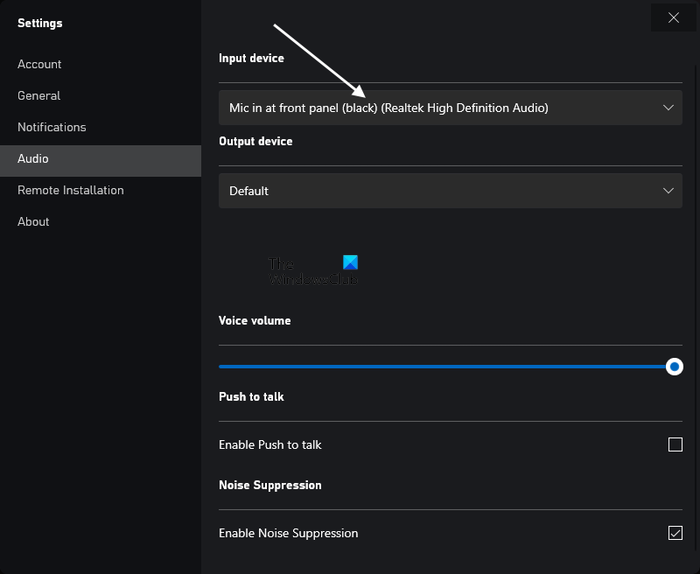This screenshot has width=700, height=574.
Task: Click the Enable Noise Suppression label
Action: (x=288, y=533)
